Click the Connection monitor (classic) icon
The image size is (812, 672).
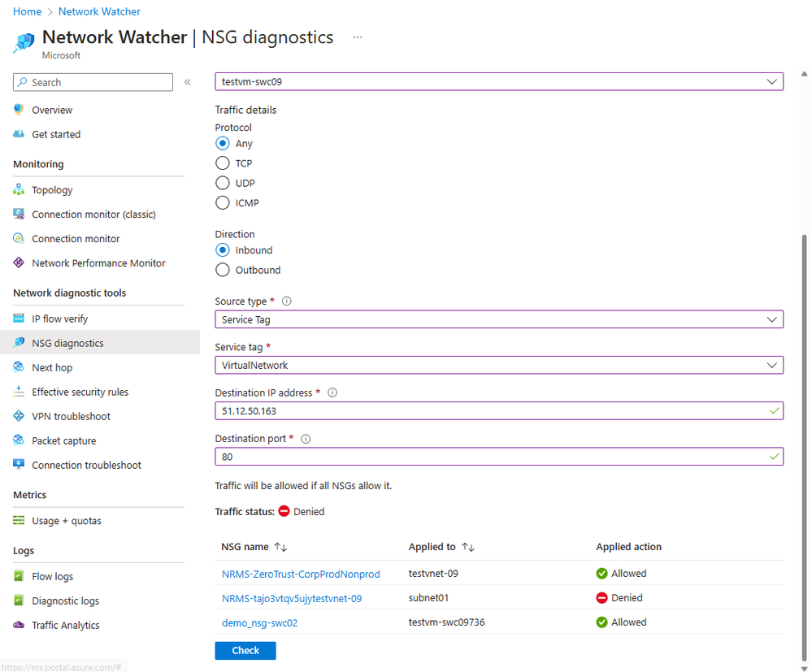tap(19, 214)
